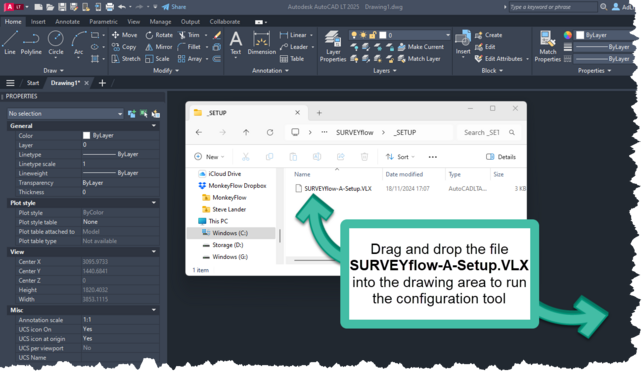Click Make Current layer button
This screenshot has width=644, height=374.
421,47
